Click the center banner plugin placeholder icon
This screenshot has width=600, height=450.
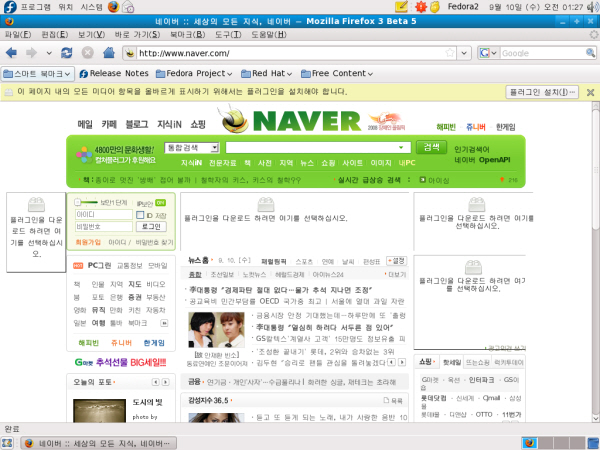[x=266, y=204]
